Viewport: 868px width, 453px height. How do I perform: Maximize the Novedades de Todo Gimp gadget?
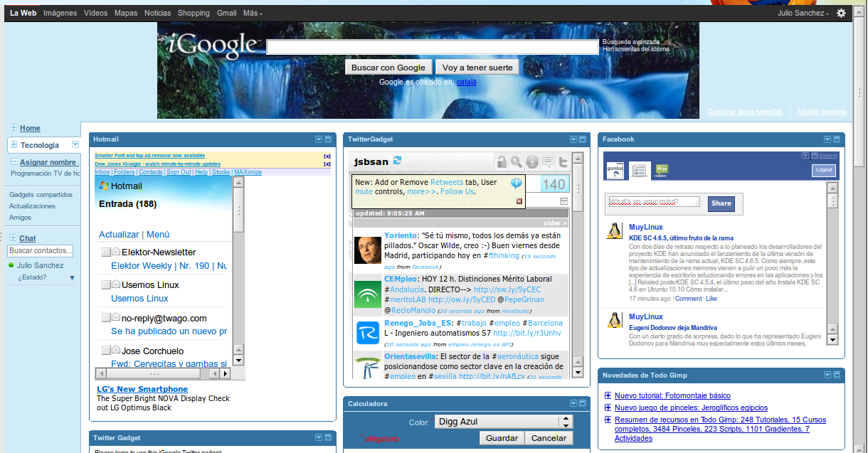(x=837, y=375)
